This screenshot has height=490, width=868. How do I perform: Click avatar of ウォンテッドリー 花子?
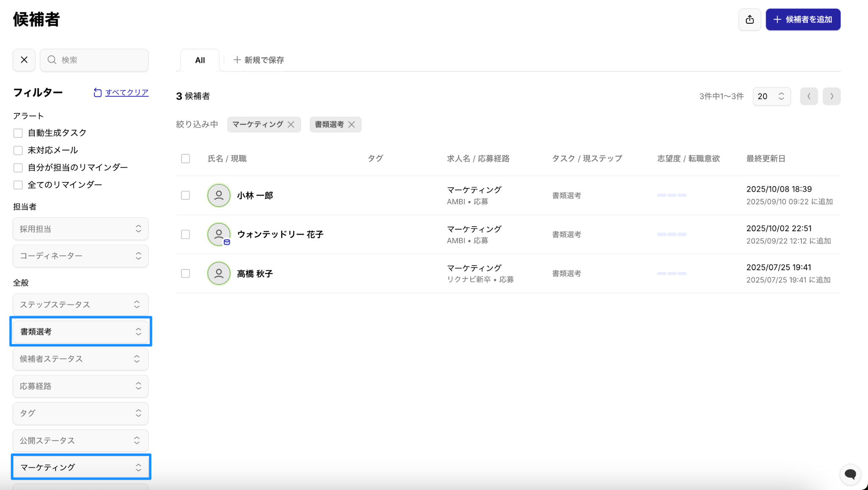pos(219,234)
